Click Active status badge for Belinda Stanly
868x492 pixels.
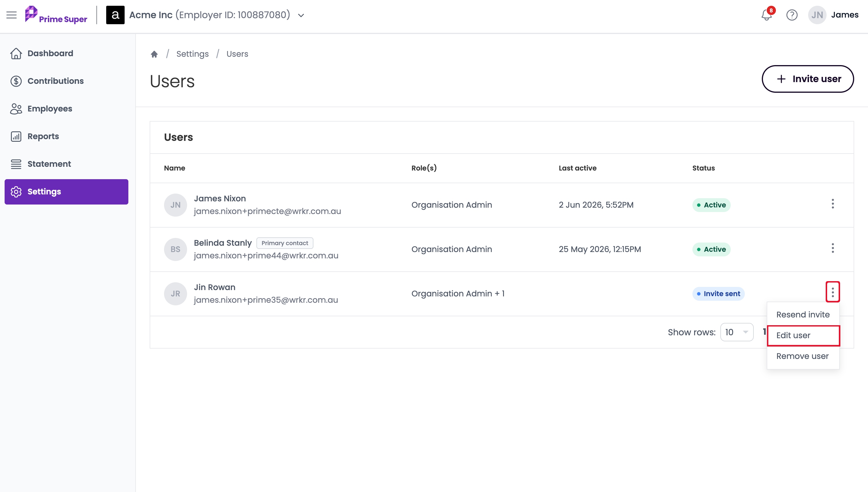711,249
